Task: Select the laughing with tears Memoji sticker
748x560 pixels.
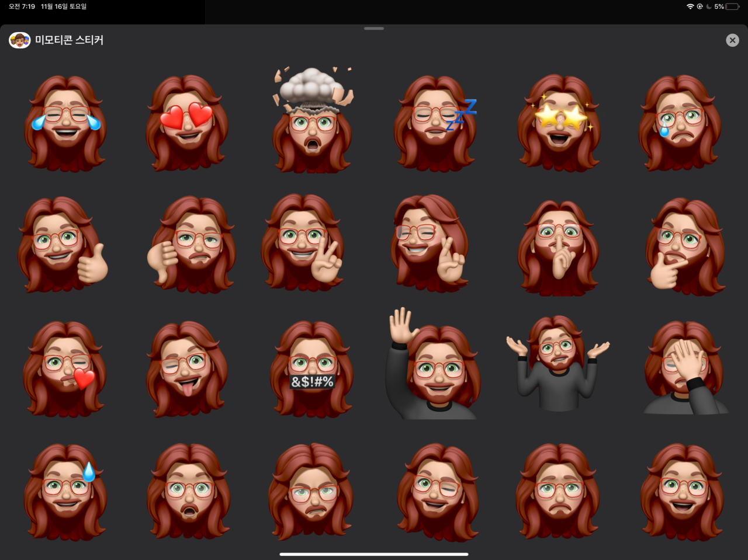Action: (65, 123)
